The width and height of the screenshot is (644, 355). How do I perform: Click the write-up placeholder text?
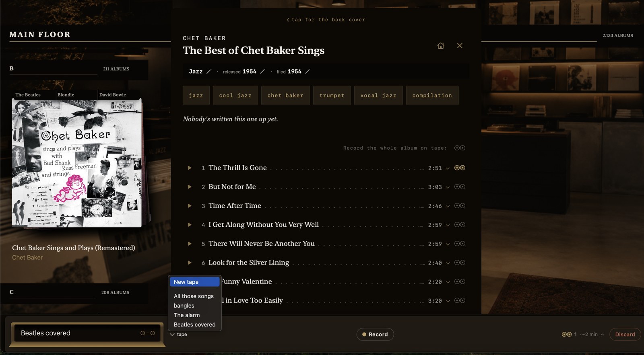(x=230, y=119)
